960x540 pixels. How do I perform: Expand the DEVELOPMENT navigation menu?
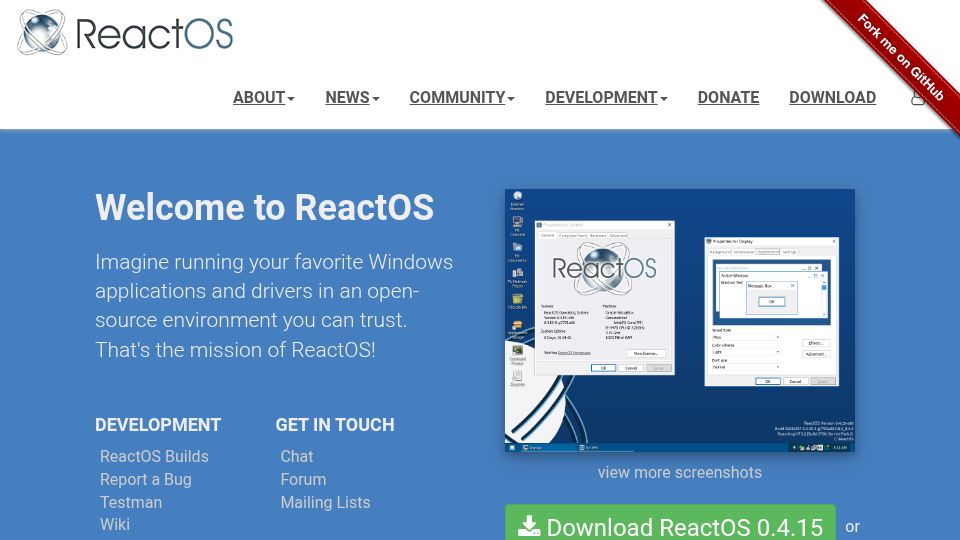coord(606,97)
